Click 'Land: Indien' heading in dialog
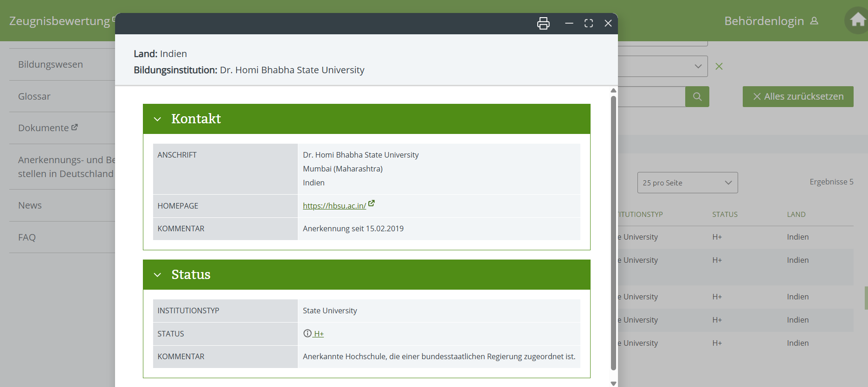868x387 pixels. click(x=160, y=54)
